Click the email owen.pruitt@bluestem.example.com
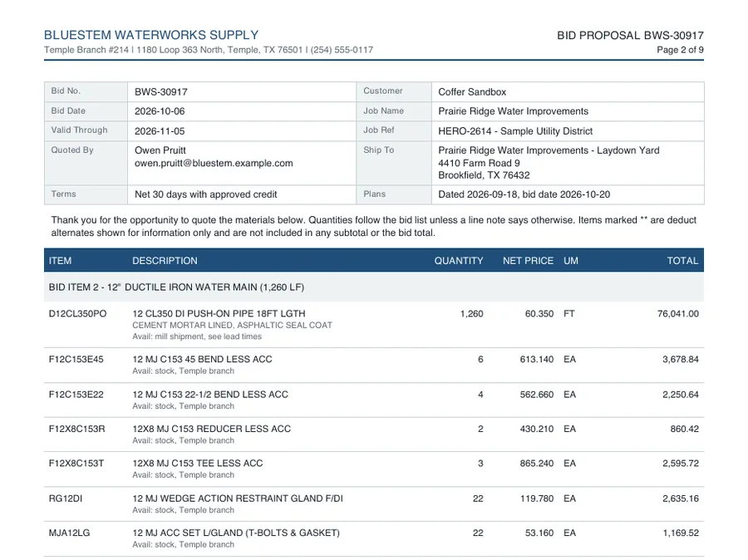The width and height of the screenshot is (748, 560). tap(214, 163)
